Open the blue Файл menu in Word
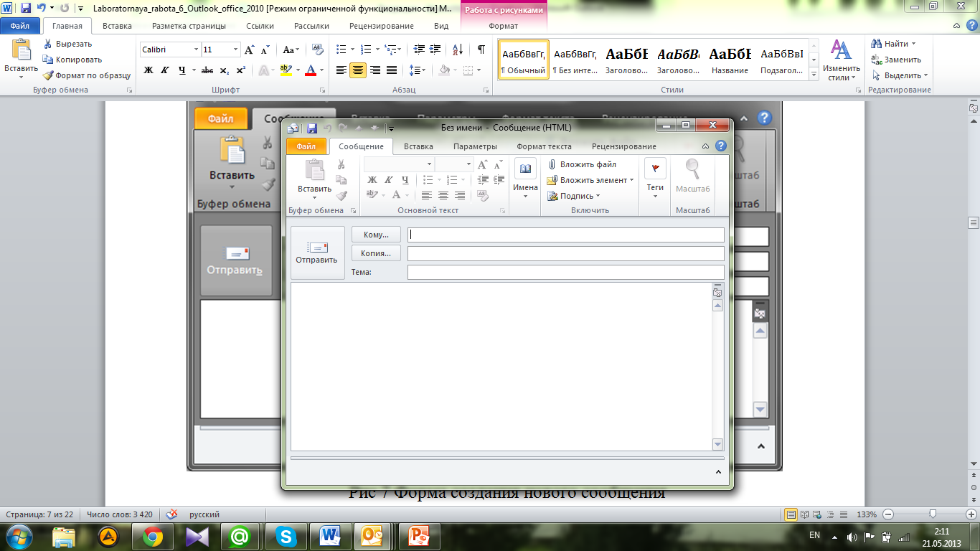The image size is (980, 551). (20, 26)
